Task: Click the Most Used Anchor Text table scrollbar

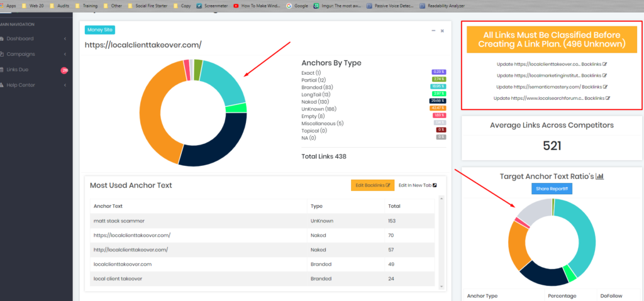Action: click(x=440, y=239)
